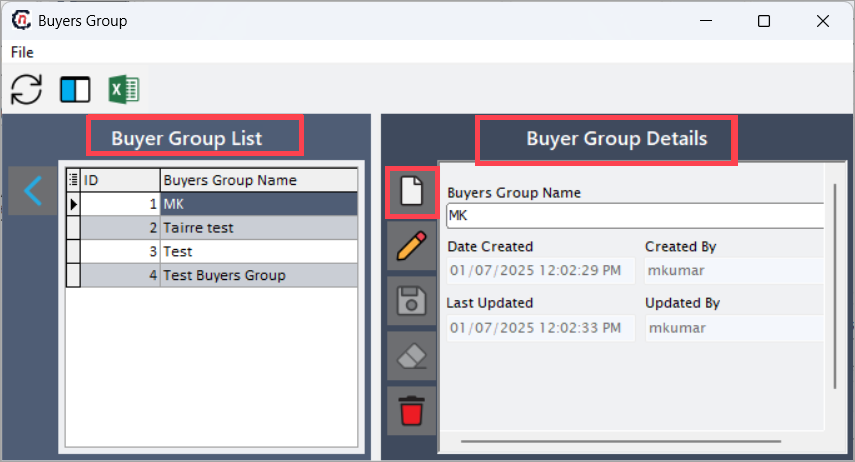Collapse the list panel with the left chevron
The height and width of the screenshot is (462, 855).
coord(33,191)
